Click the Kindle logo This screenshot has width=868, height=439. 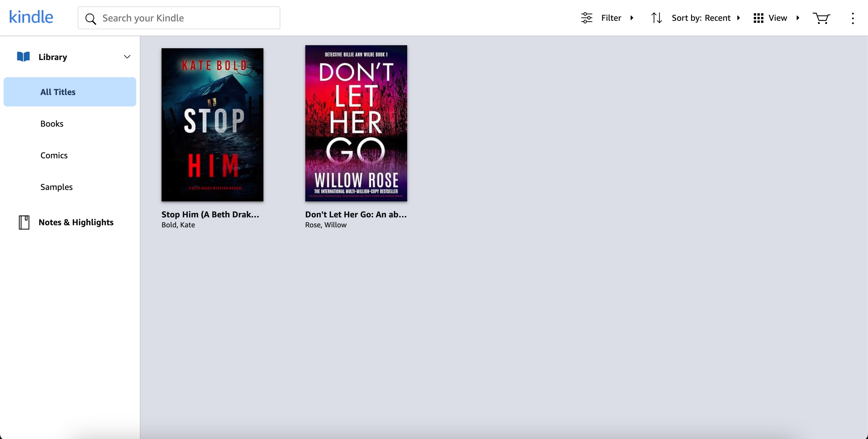(31, 17)
